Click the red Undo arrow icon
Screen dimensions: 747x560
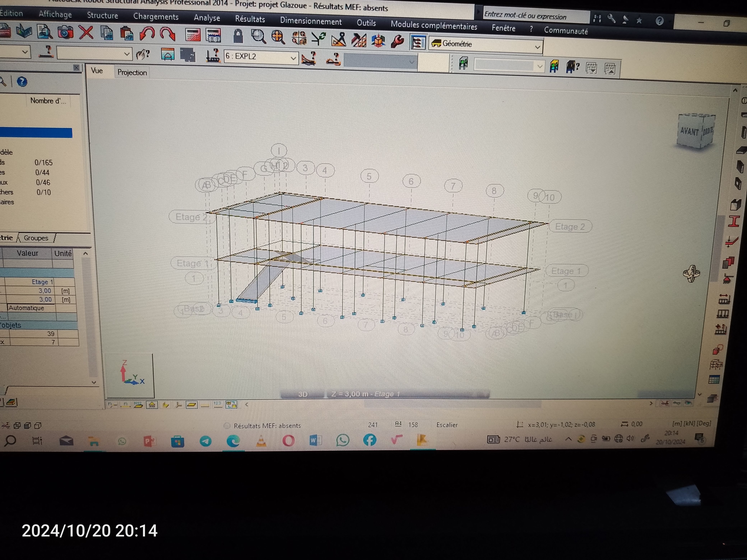click(147, 34)
